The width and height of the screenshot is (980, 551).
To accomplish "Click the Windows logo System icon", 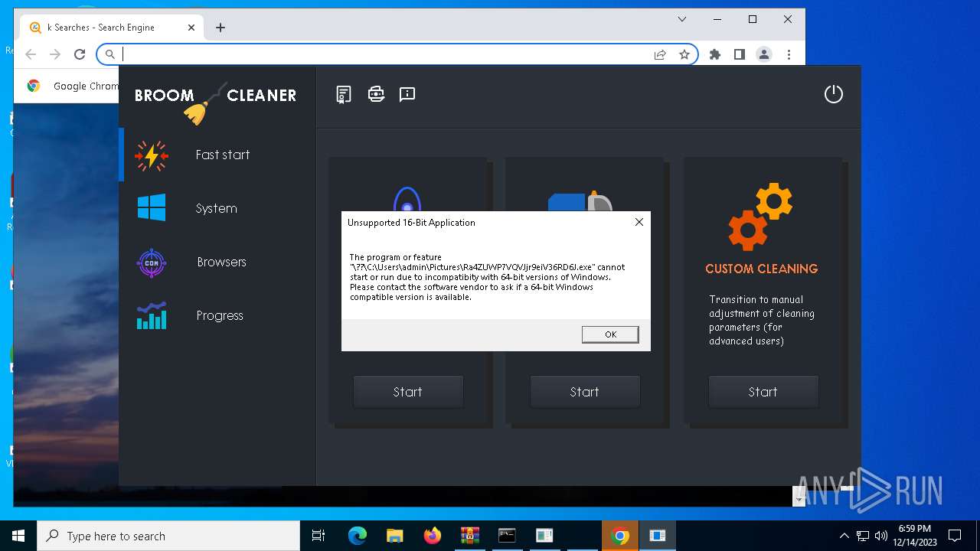I will [152, 207].
